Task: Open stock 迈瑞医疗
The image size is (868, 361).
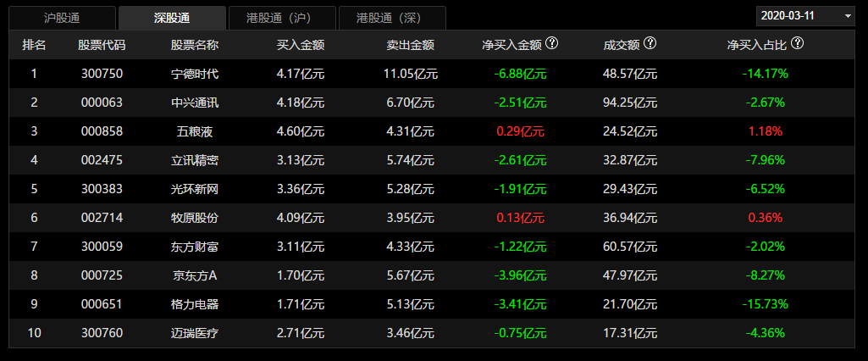Action: pos(195,333)
